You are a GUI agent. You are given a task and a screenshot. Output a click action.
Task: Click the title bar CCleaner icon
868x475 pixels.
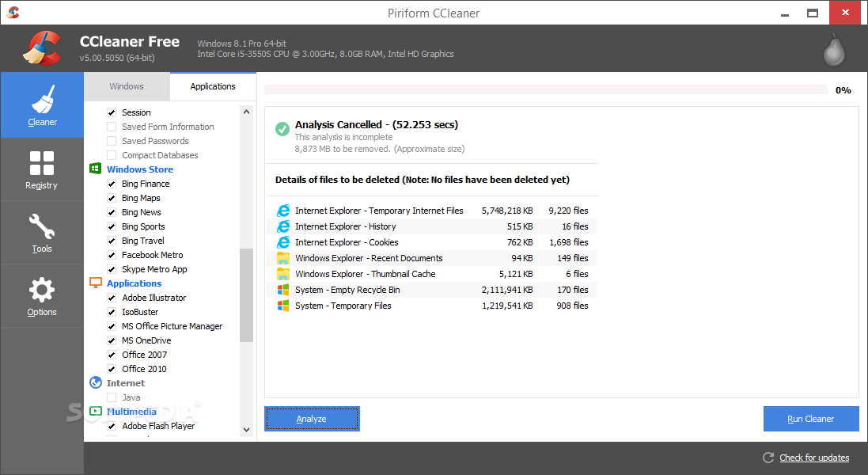click(13, 12)
